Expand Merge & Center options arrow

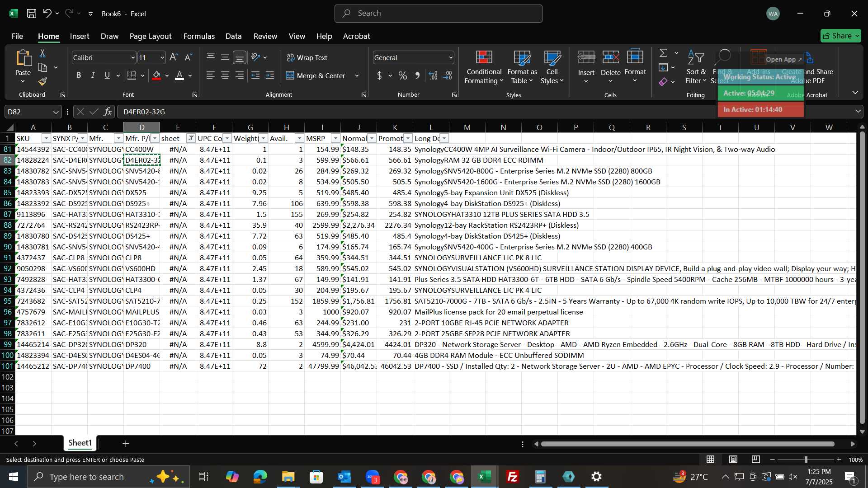click(357, 75)
